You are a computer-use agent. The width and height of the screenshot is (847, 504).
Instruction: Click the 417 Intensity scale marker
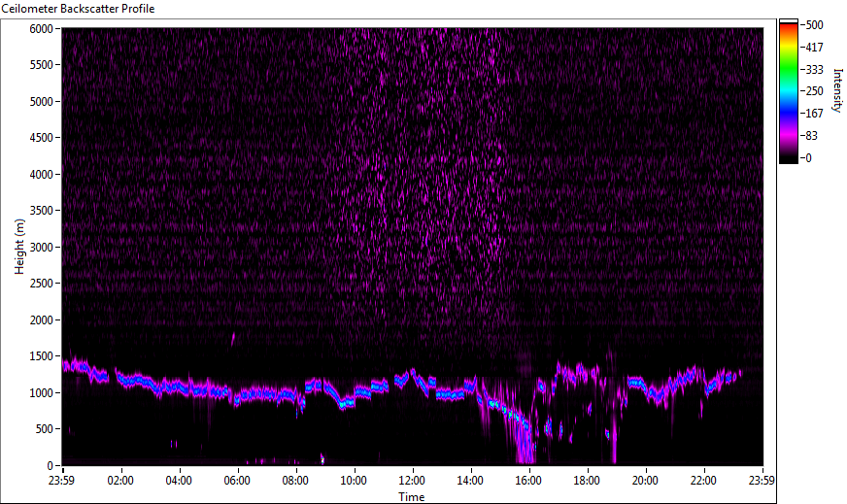(815, 47)
